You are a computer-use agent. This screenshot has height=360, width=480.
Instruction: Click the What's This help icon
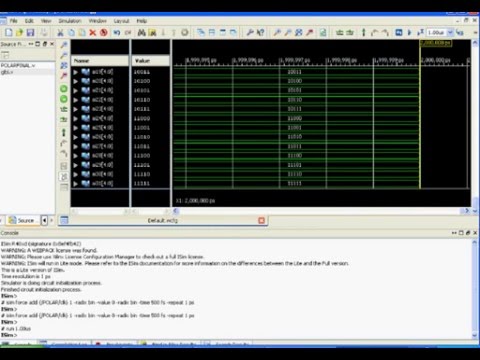pos(261,32)
